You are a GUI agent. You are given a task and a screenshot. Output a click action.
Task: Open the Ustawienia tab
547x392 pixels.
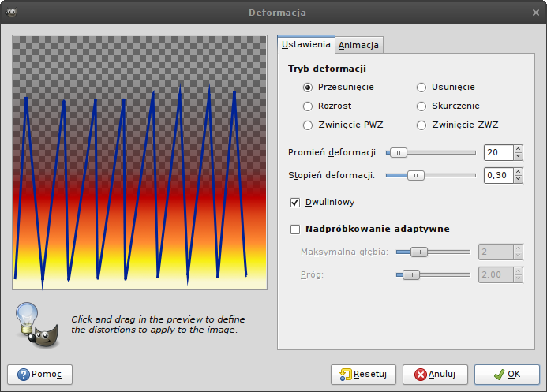click(305, 44)
